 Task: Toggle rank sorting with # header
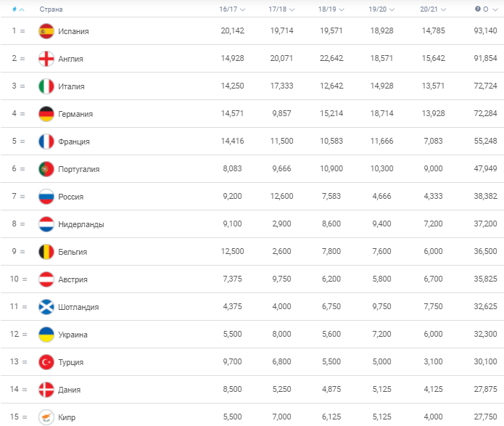[x=18, y=9]
